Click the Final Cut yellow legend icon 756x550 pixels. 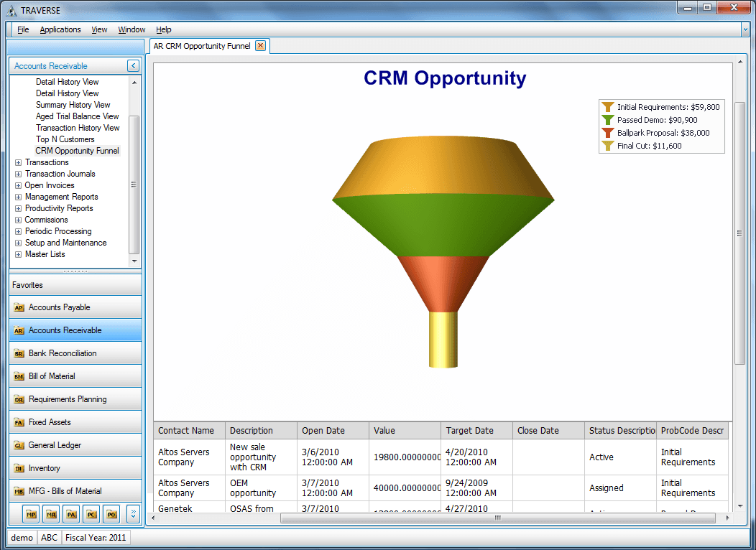(x=607, y=146)
